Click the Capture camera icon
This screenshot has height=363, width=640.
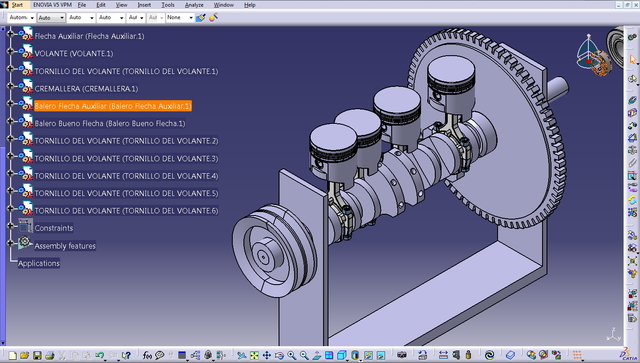click(x=402, y=355)
